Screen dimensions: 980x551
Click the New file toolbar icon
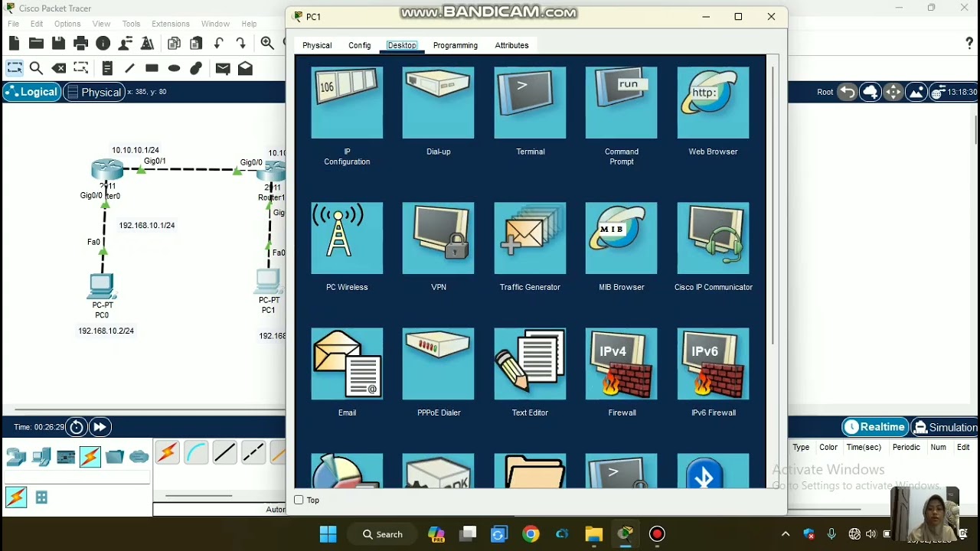14,44
